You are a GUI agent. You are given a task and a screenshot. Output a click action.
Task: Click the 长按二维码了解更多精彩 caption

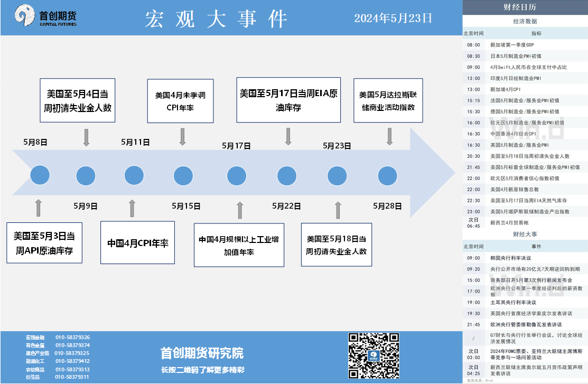(203, 370)
